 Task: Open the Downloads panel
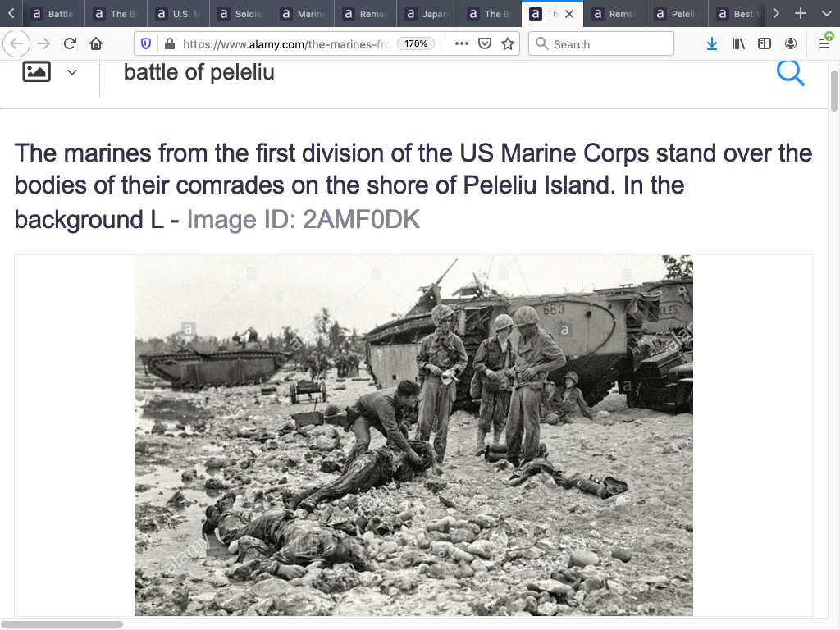712,44
